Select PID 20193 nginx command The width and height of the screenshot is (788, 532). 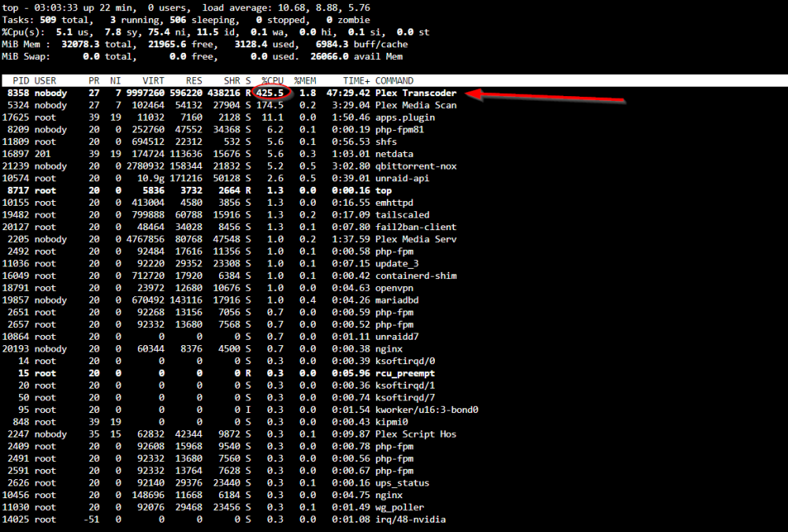389,348
